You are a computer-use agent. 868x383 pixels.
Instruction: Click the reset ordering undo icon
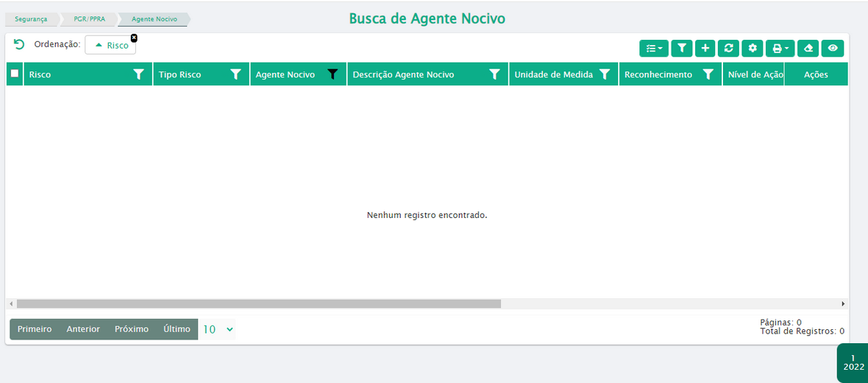click(x=19, y=44)
